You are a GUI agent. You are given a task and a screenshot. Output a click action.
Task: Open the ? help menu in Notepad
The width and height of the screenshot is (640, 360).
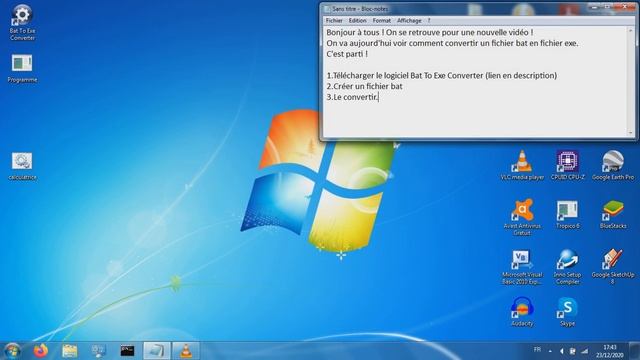(x=429, y=20)
